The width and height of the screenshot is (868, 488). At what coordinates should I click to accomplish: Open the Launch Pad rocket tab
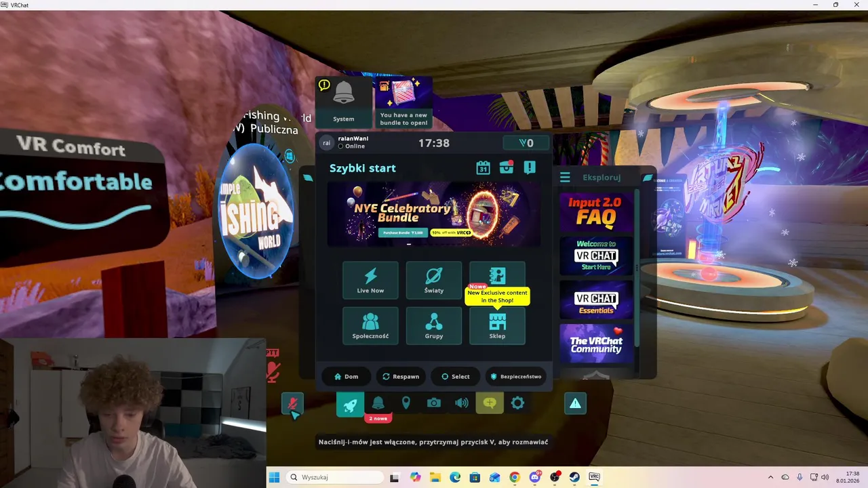point(350,404)
